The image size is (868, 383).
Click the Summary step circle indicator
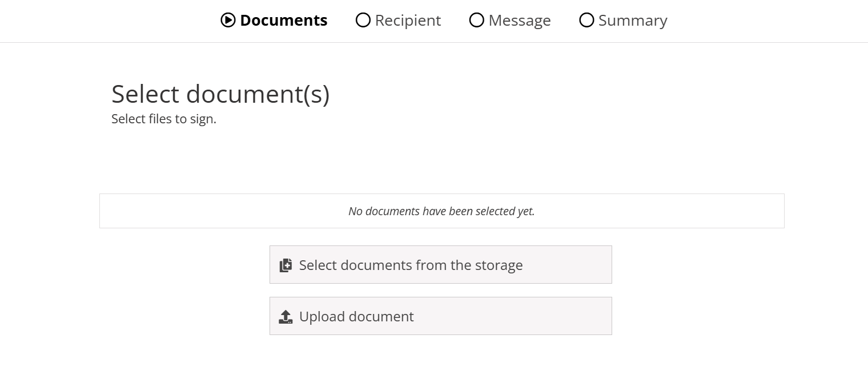pos(586,21)
